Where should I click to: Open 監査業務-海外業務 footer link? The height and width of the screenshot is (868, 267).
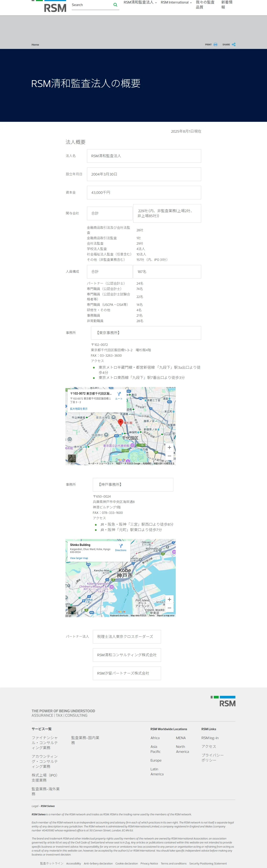pyautogui.click(x=46, y=791)
